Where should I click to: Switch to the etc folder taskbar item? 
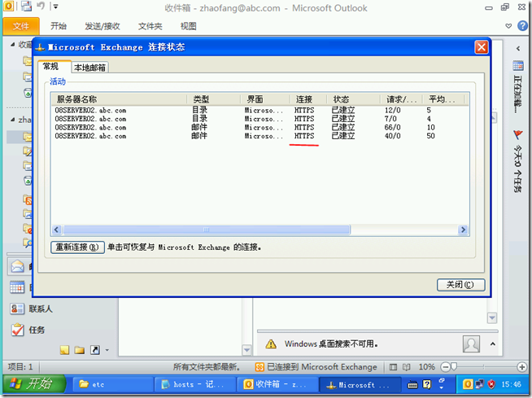113,384
